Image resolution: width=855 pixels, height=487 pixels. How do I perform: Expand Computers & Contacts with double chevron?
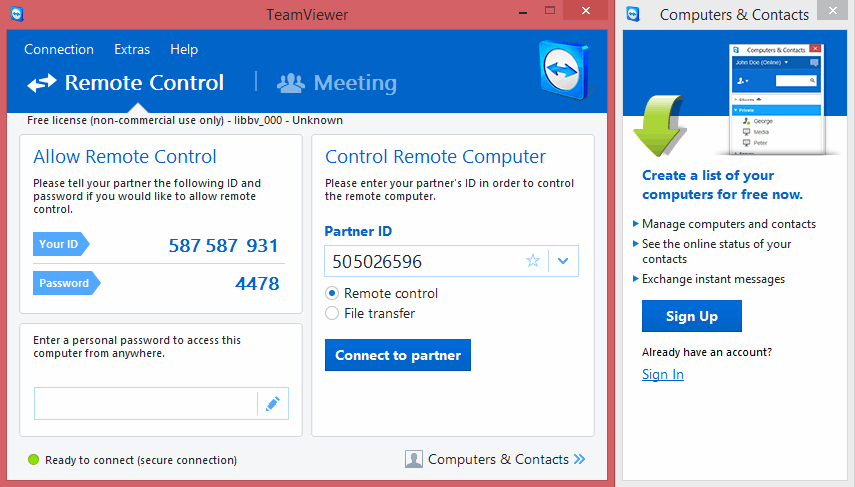coord(580,459)
